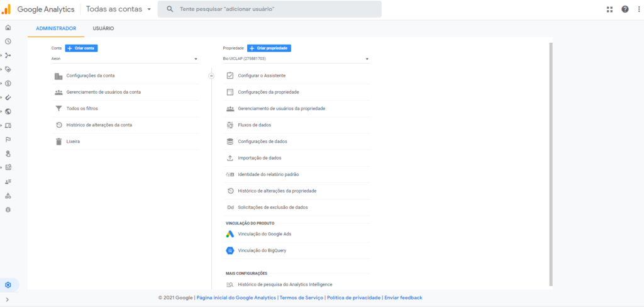Open the tag icon in left sidebar
The width and height of the screenshot is (644, 307).
[x=8, y=69]
